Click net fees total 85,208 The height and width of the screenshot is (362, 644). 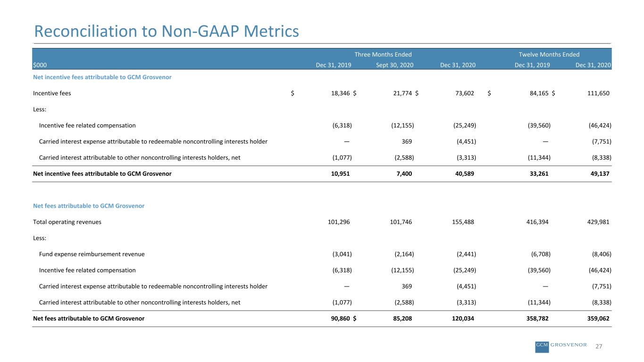point(402,318)
